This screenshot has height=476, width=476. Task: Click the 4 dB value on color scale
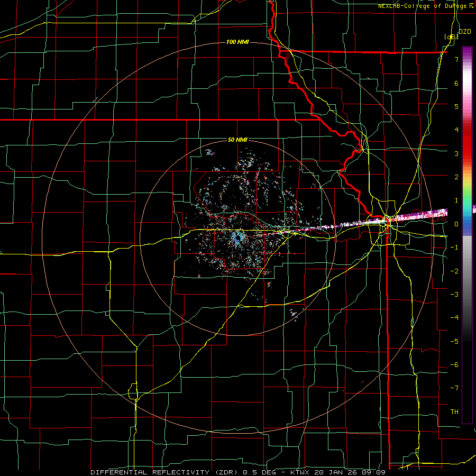pyautogui.click(x=456, y=130)
